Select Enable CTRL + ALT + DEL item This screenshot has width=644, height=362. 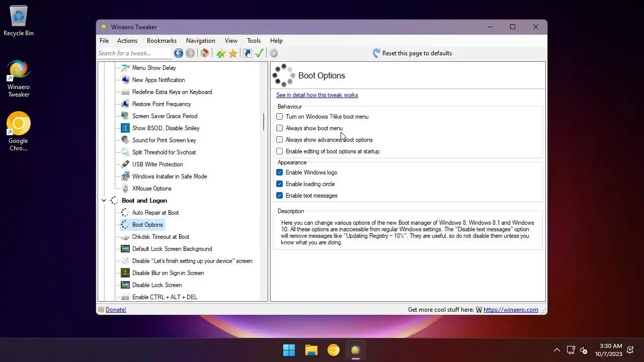coord(165,297)
